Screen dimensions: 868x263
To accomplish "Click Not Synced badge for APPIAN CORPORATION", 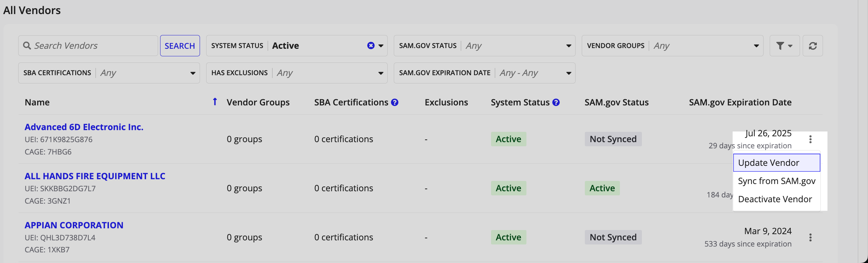I will [x=613, y=237].
